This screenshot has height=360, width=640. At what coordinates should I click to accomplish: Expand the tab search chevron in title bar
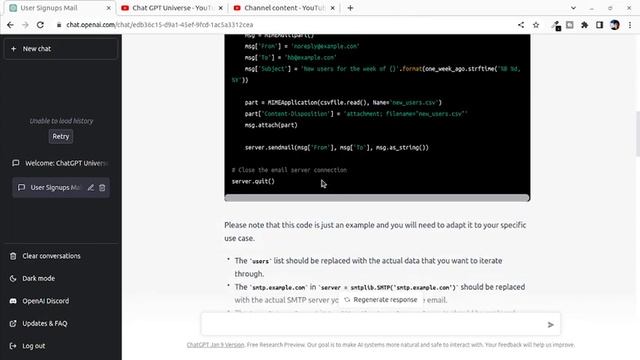coord(573,8)
